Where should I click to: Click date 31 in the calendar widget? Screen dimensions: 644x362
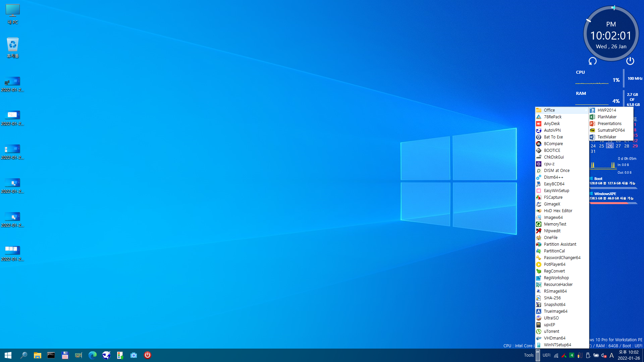tap(593, 152)
